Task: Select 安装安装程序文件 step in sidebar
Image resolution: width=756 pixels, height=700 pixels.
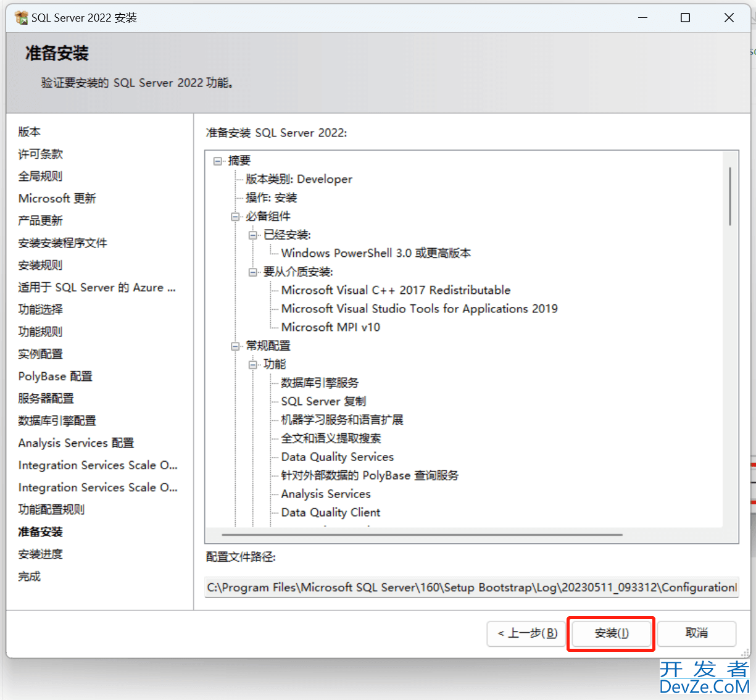Action: pos(63,243)
